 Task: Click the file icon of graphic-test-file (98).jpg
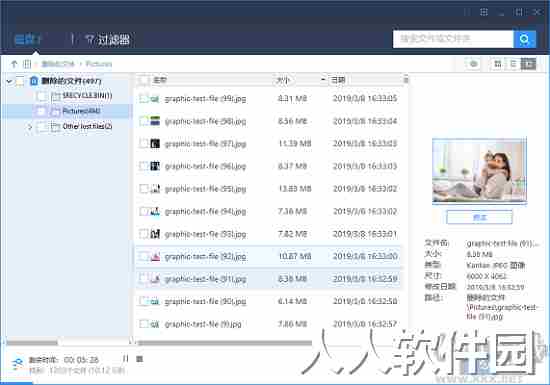155,121
